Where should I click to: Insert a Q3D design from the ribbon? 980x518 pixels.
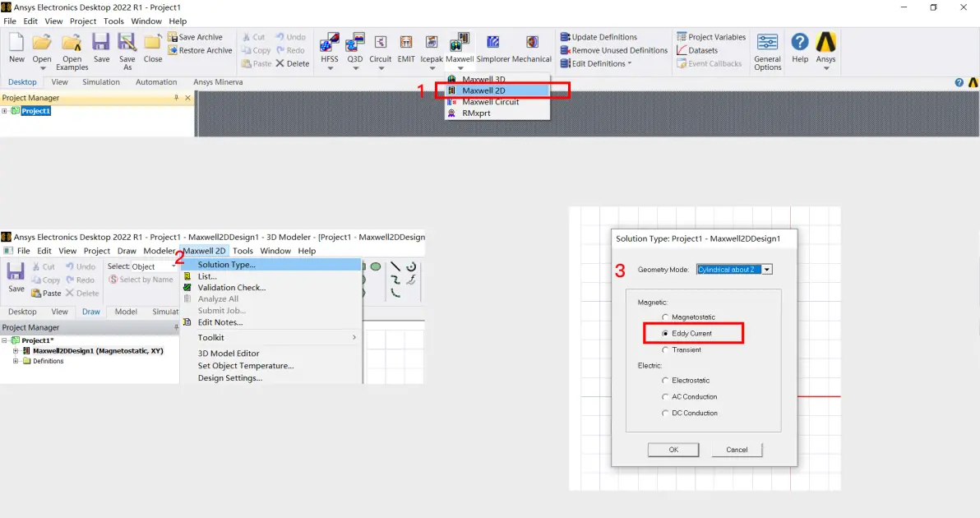(x=355, y=48)
